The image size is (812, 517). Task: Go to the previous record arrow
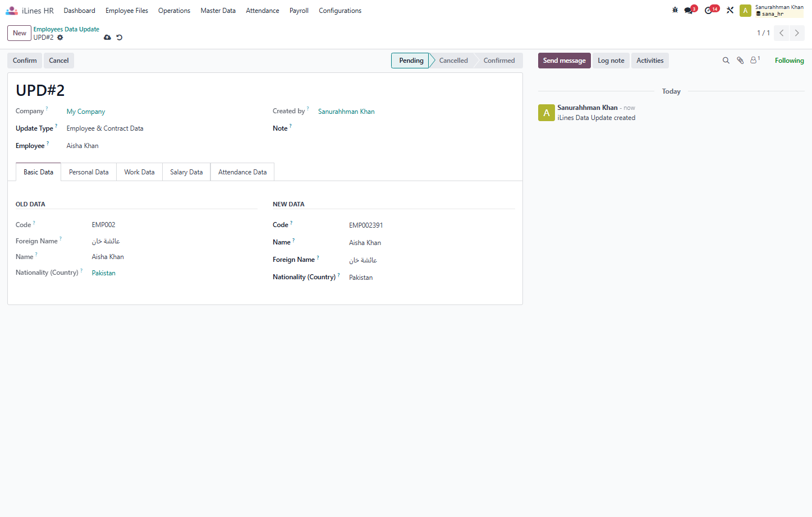[781, 33]
